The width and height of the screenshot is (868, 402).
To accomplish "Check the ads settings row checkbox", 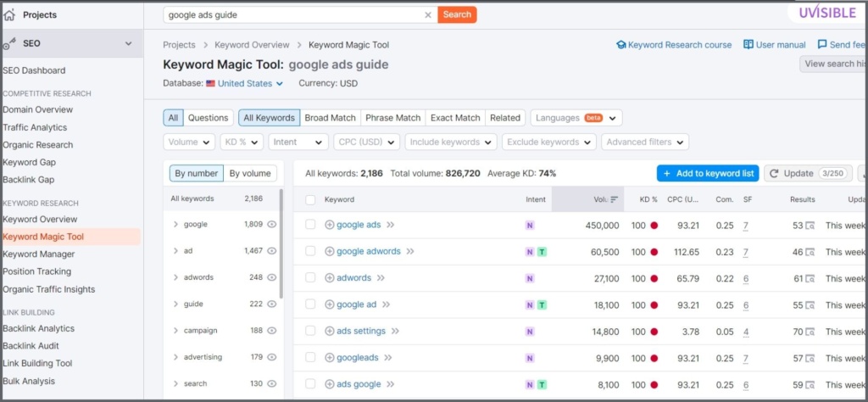I will click(x=310, y=331).
